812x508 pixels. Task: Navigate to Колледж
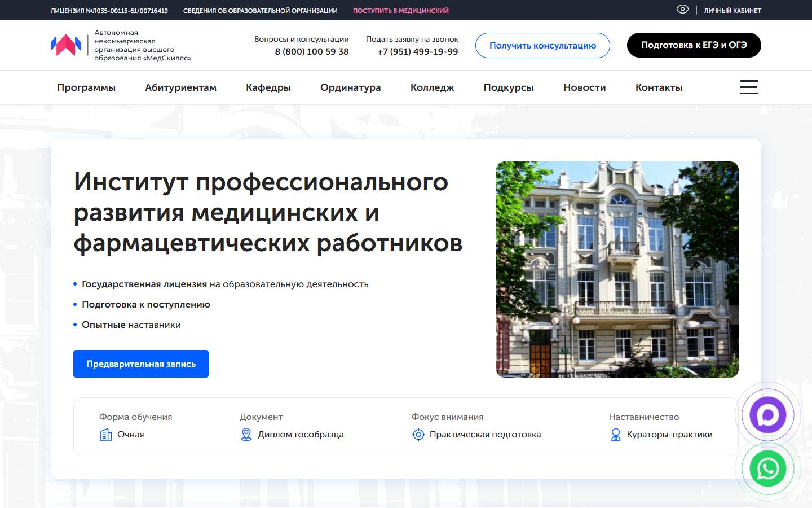pyautogui.click(x=433, y=87)
